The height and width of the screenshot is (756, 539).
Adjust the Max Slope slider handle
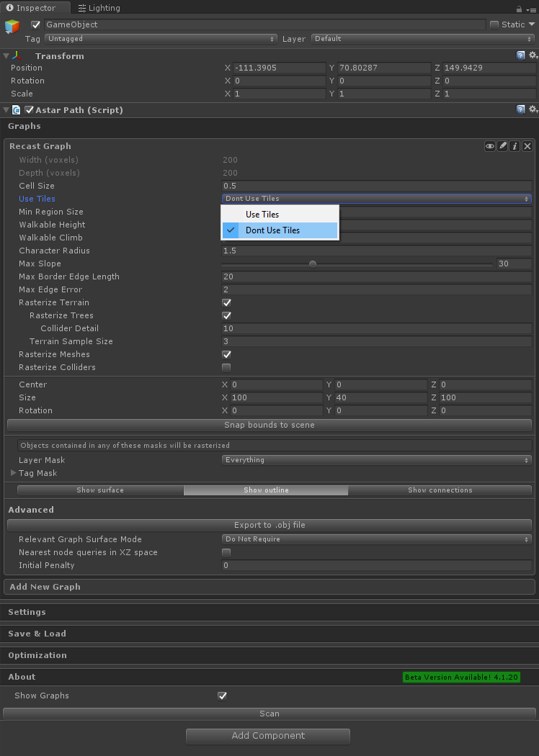coord(313,264)
